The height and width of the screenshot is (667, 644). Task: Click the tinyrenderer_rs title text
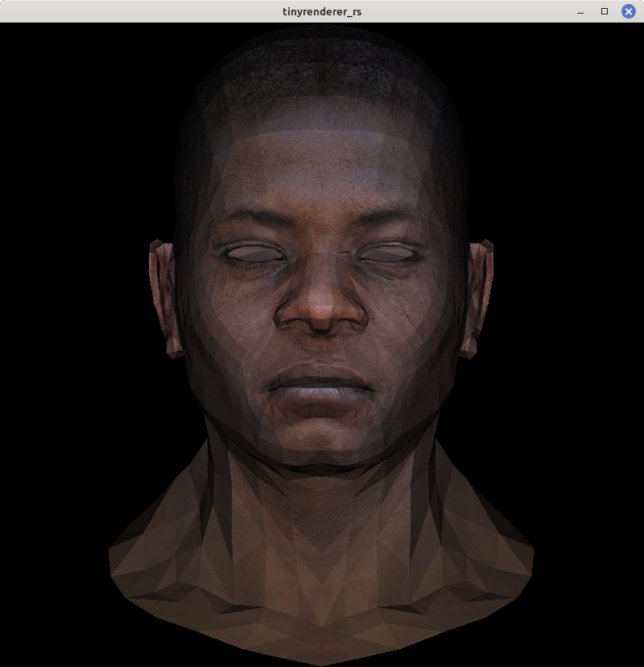click(322, 11)
